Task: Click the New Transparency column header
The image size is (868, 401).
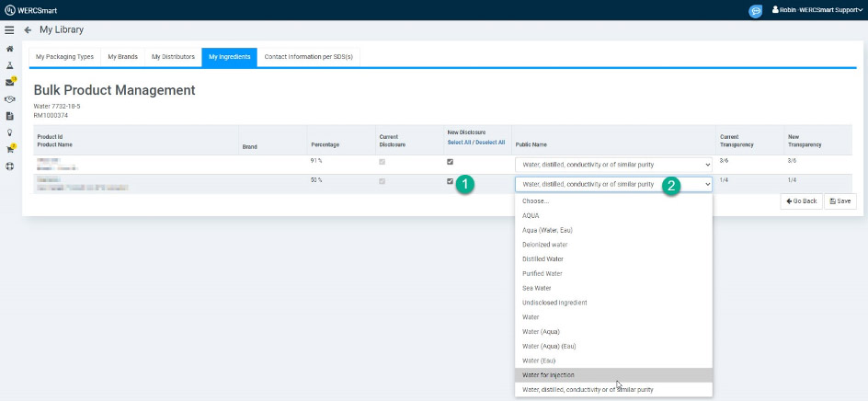Action: pos(804,141)
